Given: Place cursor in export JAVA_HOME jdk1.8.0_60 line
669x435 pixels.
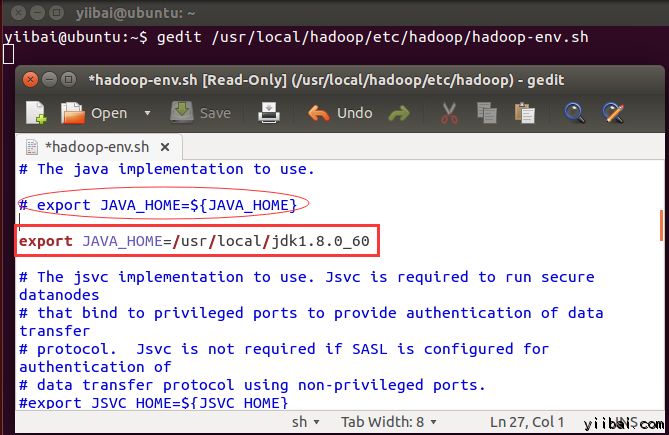Looking at the screenshot, I should [200, 241].
